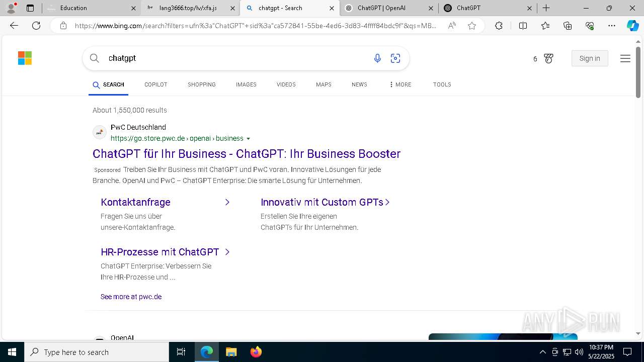This screenshot has width=644, height=362.
Task: Open Edge settings and more menu
Action: click(x=611, y=26)
